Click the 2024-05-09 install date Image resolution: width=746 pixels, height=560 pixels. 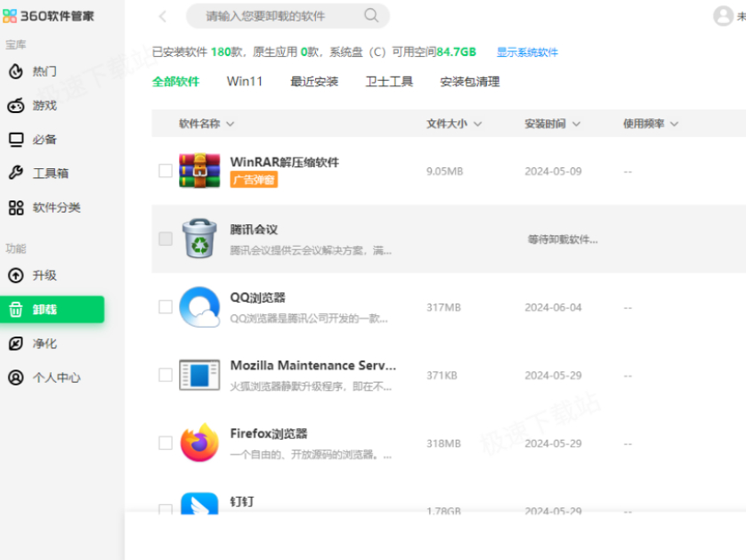[x=553, y=171]
